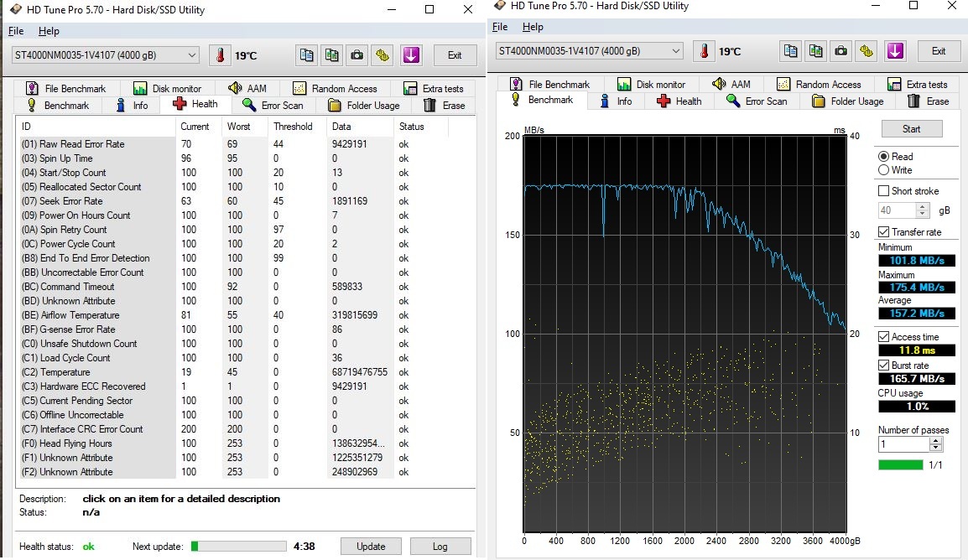Click the purple down-arrow icon in the left window
Viewport: 968px width, 560px height.
point(410,55)
